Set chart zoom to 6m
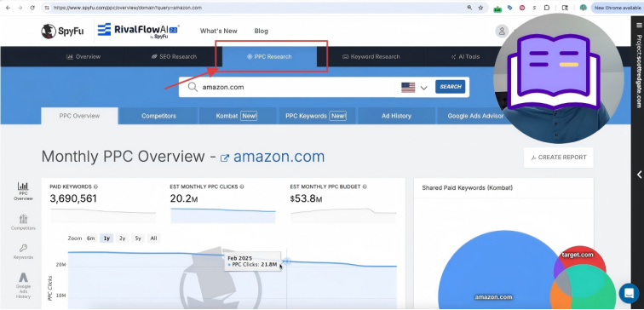 tap(90, 238)
